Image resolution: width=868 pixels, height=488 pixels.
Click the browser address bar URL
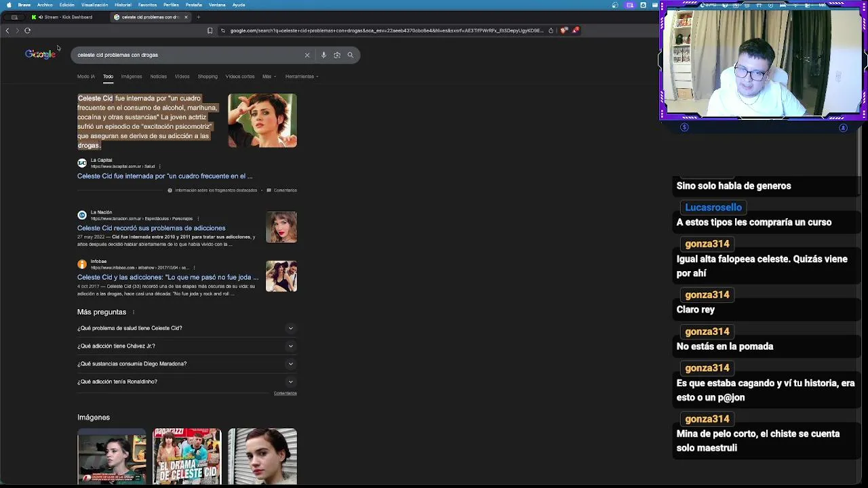(x=387, y=30)
